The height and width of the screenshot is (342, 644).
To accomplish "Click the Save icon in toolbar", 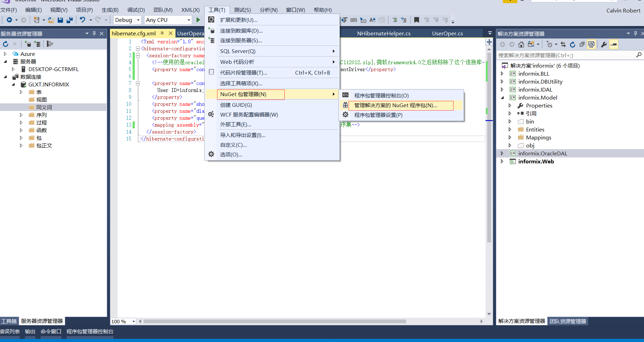I will coord(60,20).
